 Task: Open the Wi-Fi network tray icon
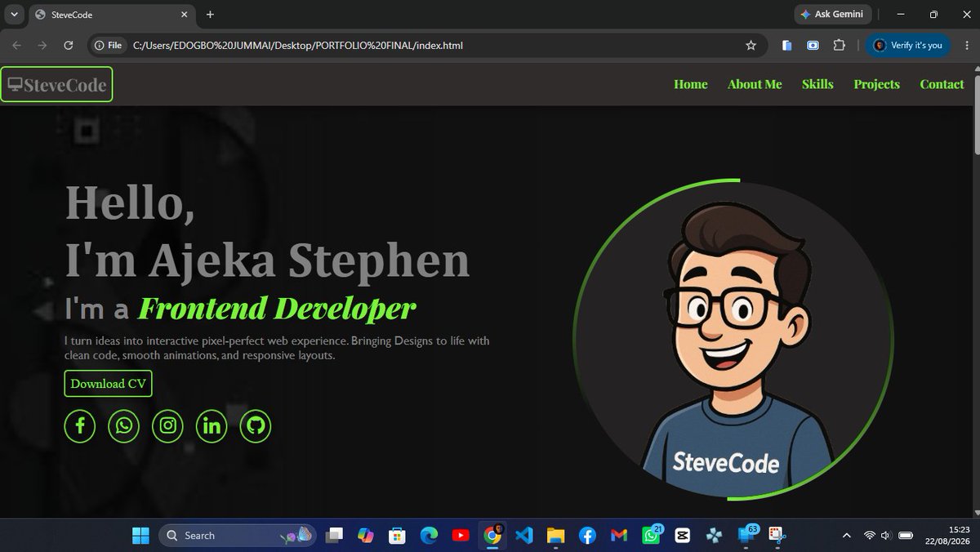869,536
